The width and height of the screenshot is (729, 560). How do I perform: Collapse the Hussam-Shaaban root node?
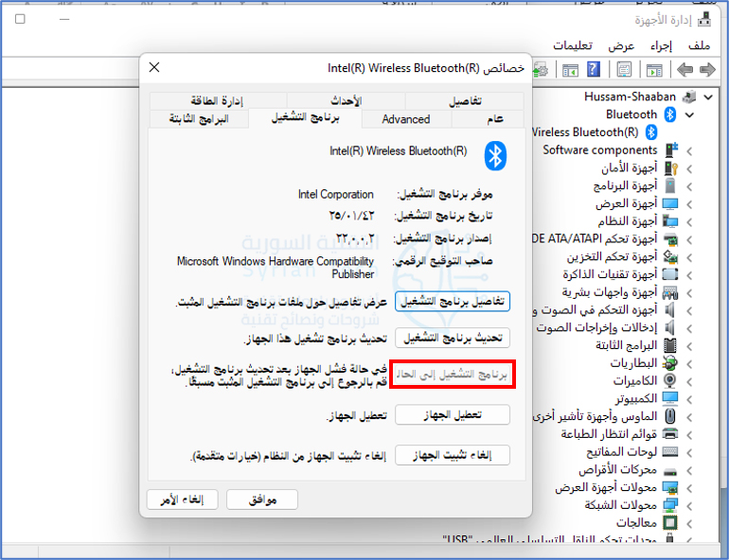pyautogui.click(x=708, y=97)
